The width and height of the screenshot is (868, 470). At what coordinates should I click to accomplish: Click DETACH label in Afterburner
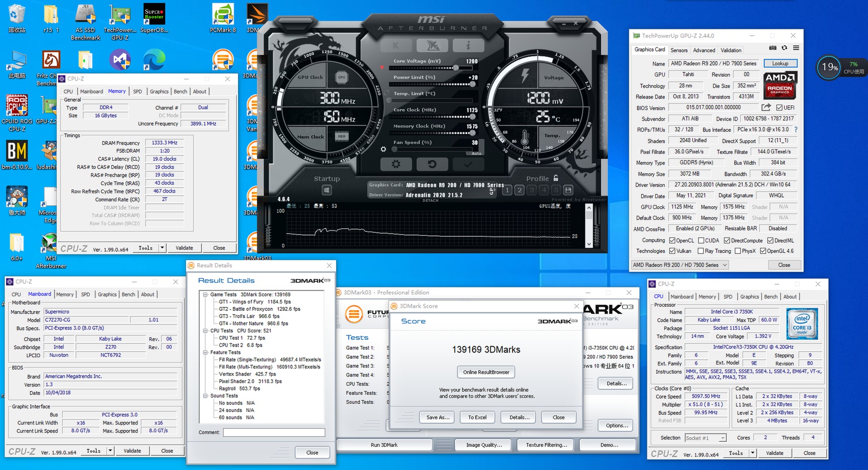tap(430, 201)
